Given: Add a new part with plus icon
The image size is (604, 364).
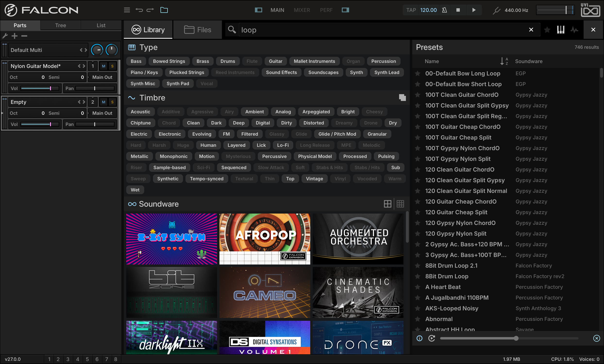Looking at the screenshot, I should [15, 36].
